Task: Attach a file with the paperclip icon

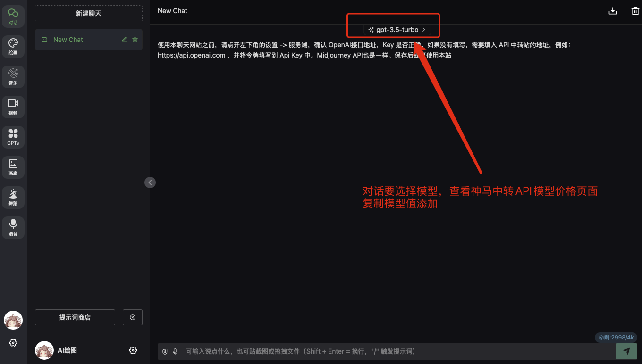Action: pos(165,351)
